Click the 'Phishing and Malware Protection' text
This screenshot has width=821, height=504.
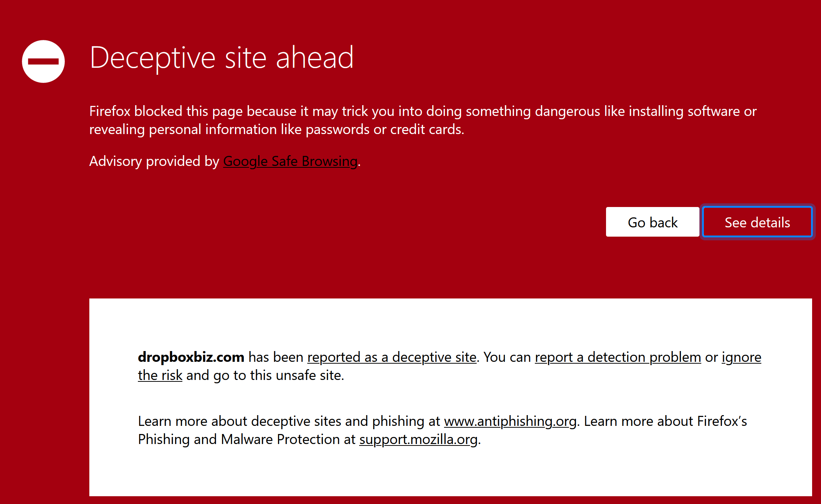[239, 440]
